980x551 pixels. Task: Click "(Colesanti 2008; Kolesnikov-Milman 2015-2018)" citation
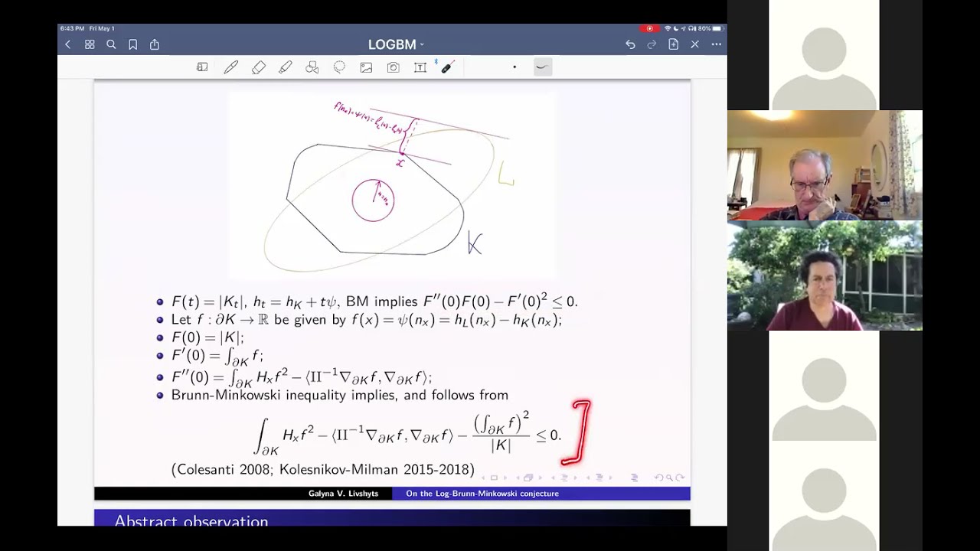tap(323, 469)
